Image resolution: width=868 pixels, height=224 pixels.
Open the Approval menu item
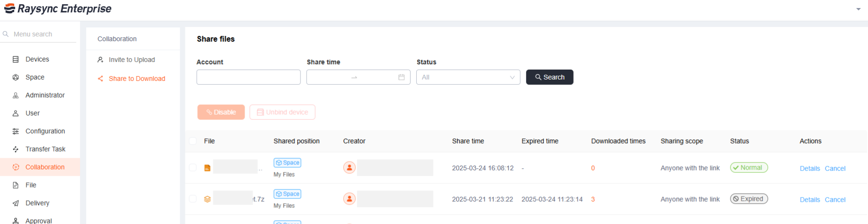40,221
